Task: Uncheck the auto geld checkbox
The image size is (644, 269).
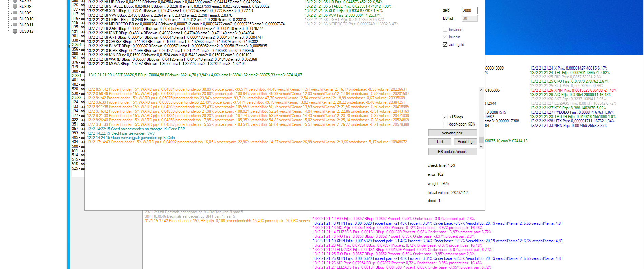Action: coord(445,45)
